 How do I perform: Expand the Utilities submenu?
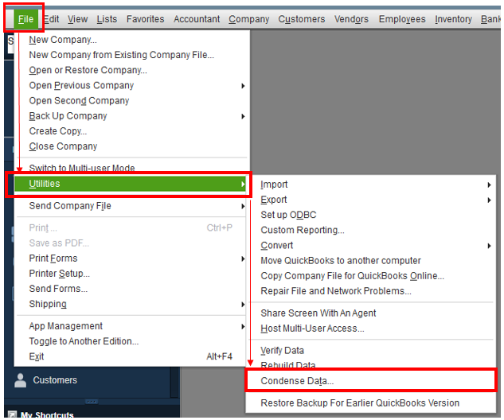tap(130, 184)
